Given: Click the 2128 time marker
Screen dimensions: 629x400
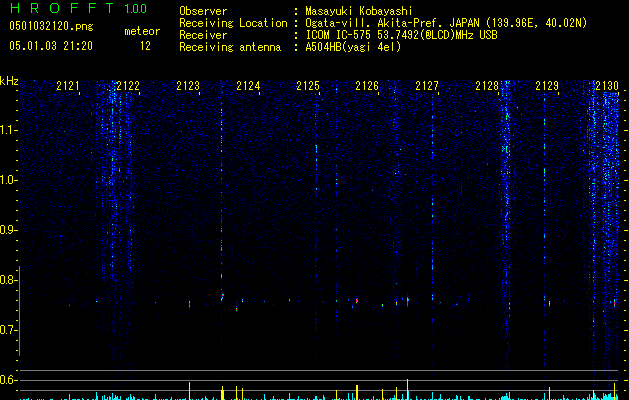Looking at the screenshot, I should [x=487, y=86].
